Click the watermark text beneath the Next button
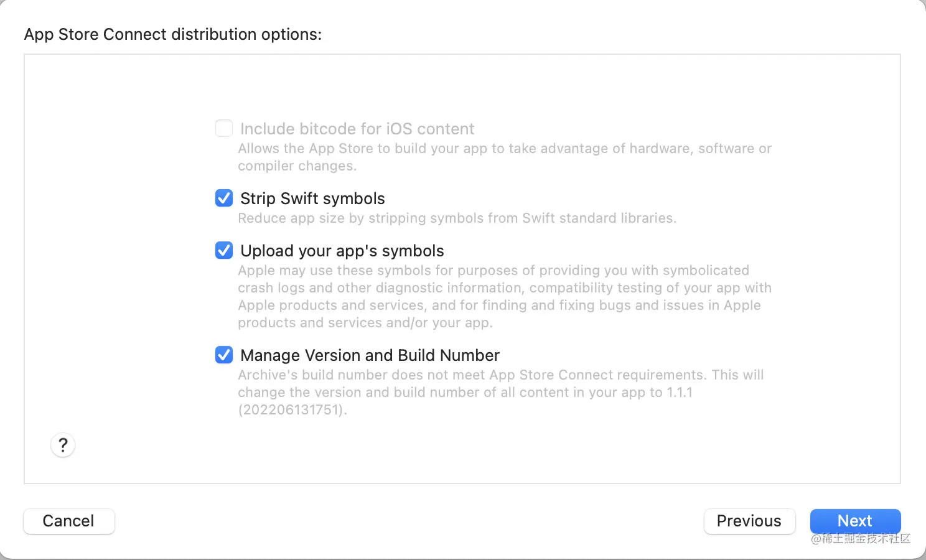The width and height of the screenshot is (926, 560). tap(861, 539)
